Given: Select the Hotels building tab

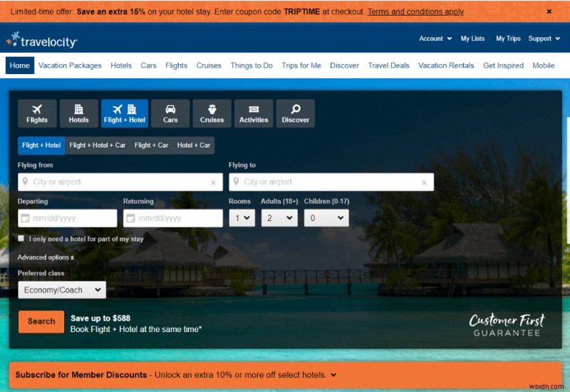Looking at the screenshot, I should tap(79, 113).
